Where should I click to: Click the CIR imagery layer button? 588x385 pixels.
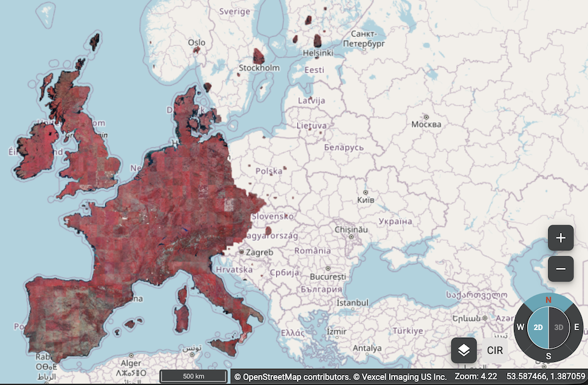coord(495,351)
